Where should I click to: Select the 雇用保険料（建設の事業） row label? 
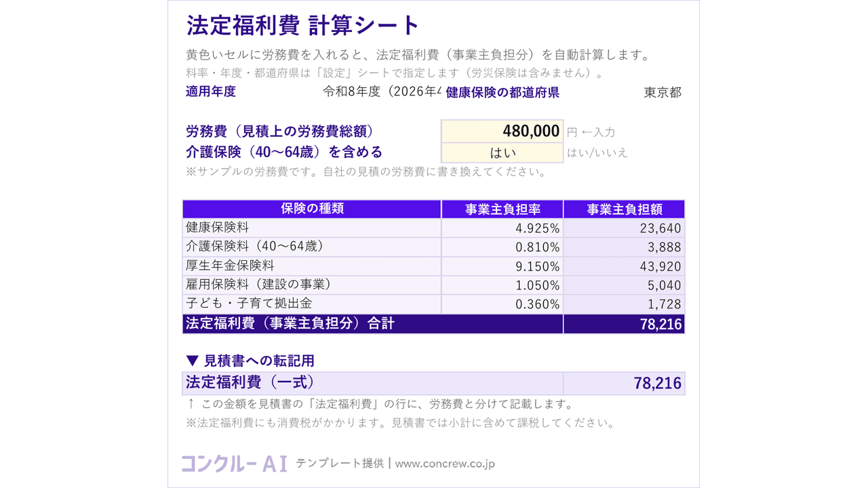tap(312, 285)
